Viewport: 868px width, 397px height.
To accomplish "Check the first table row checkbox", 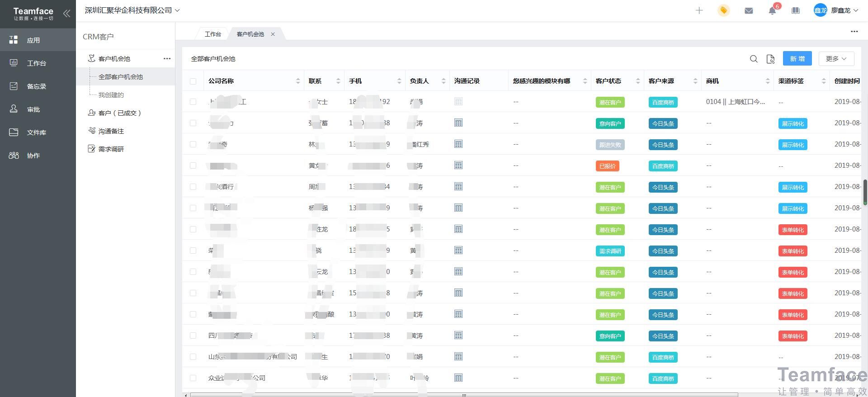I will click(x=193, y=102).
